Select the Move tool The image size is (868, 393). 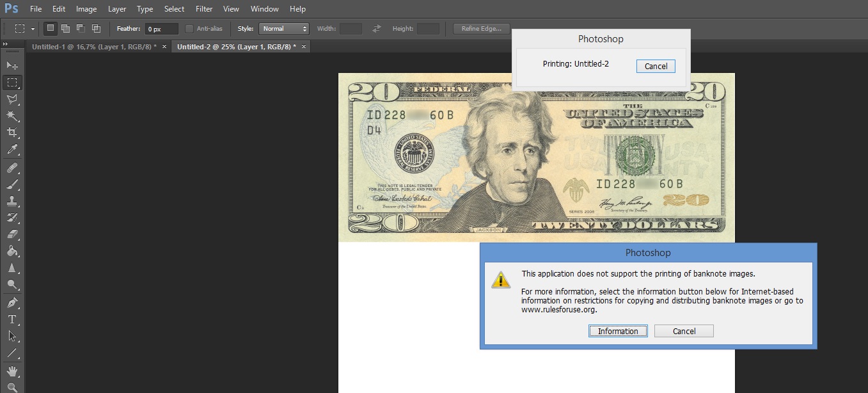(x=12, y=65)
